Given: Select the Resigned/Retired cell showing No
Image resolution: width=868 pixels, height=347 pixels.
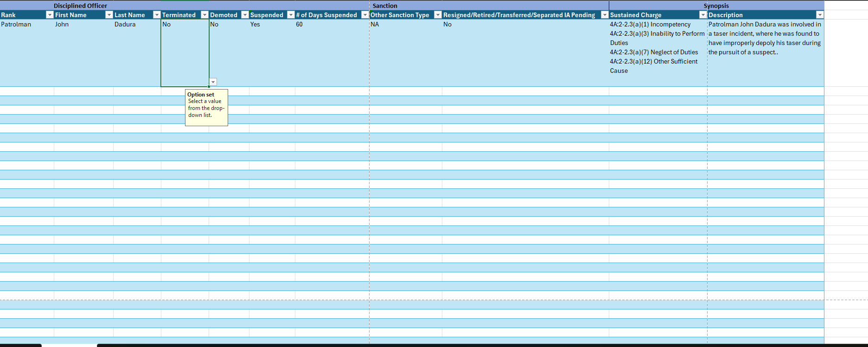Looking at the screenshot, I should click(x=525, y=53).
